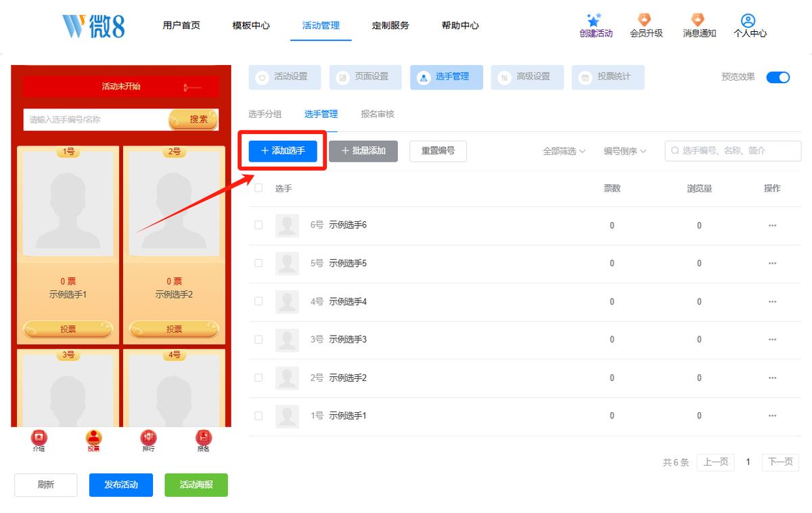The height and width of the screenshot is (513, 812).
Task: Select checkbox for 示例选手3
Action: point(258,340)
